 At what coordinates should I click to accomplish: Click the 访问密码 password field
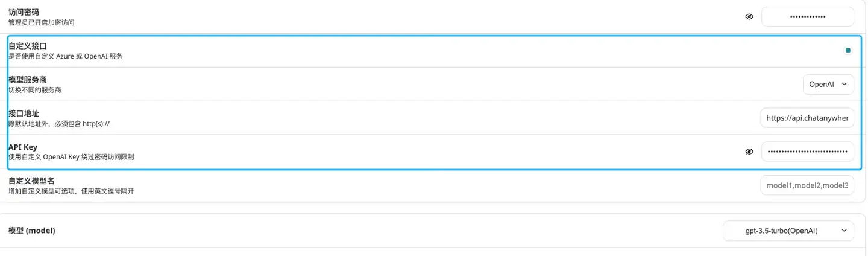tap(808, 17)
